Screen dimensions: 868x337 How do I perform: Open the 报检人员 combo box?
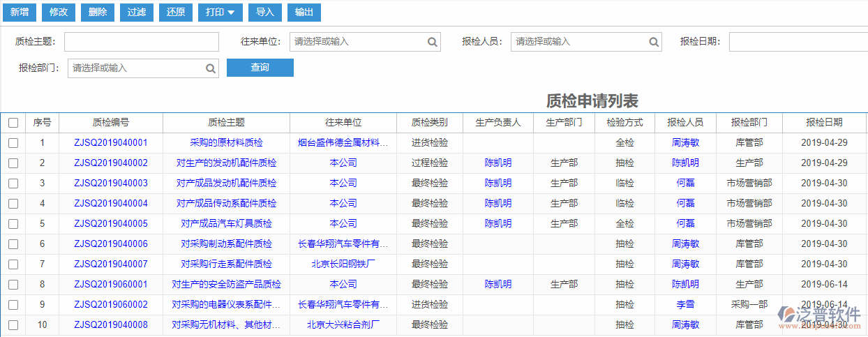click(x=586, y=42)
